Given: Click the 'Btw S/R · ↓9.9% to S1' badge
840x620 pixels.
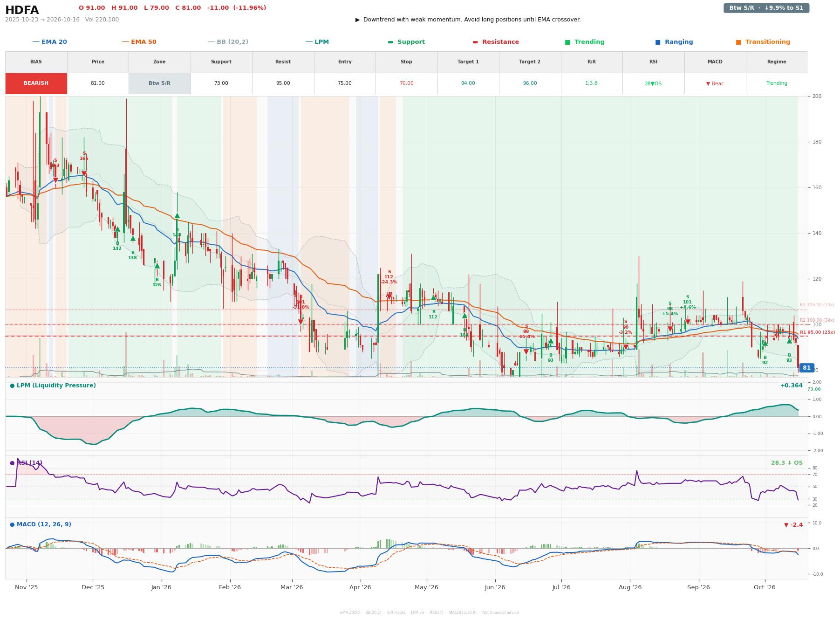Looking at the screenshot, I should [x=766, y=8].
